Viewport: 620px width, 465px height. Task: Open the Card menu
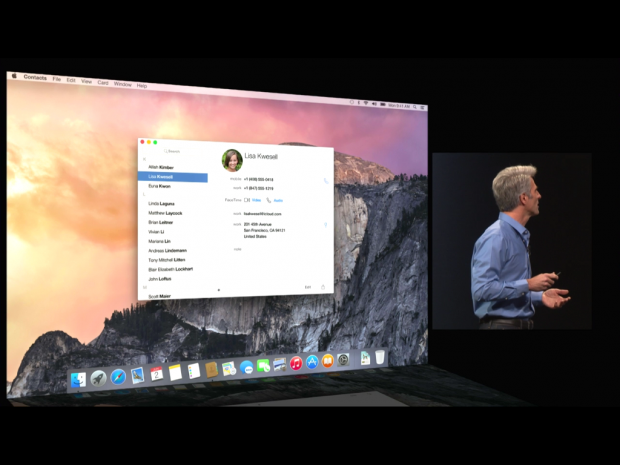pyautogui.click(x=103, y=83)
